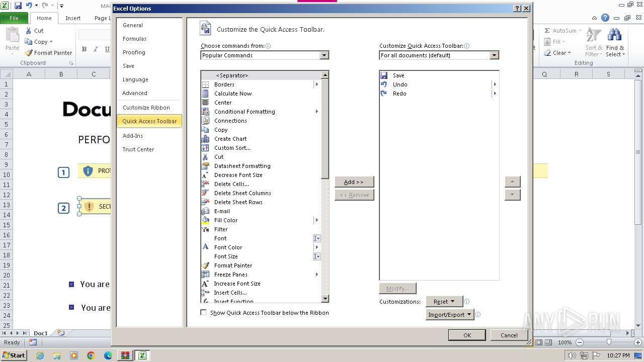Open Excel Options help question mark
The height and width of the screenshot is (362, 644).
[x=517, y=9]
